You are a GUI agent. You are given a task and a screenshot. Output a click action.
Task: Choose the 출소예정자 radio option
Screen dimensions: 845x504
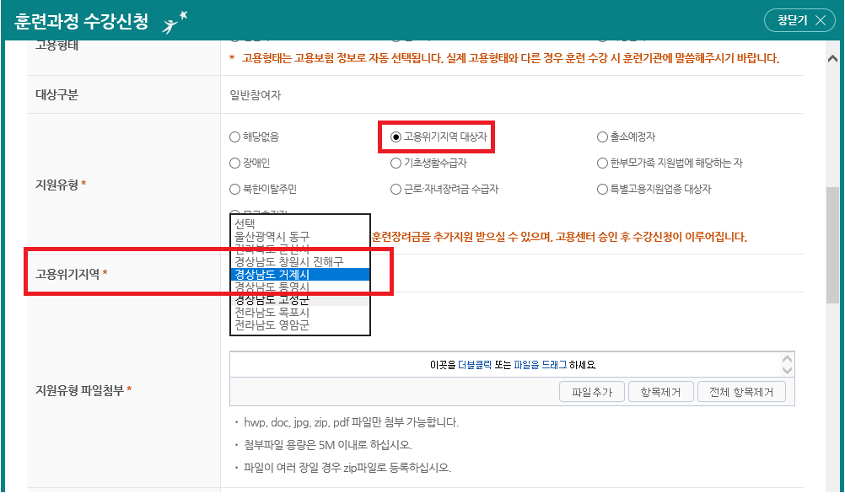tap(602, 137)
